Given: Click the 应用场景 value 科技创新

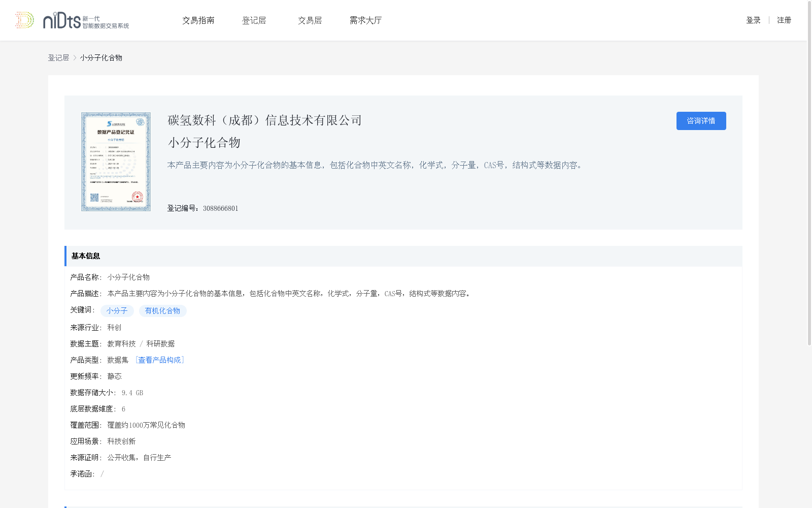Looking at the screenshot, I should (121, 441).
